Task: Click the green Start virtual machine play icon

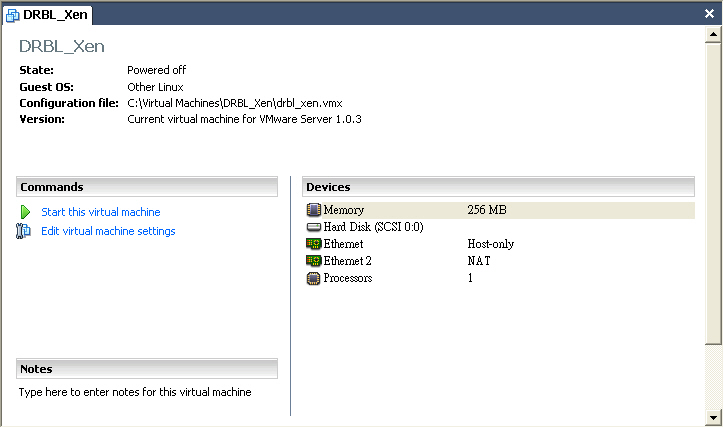Action: click(x=25, y=212)
